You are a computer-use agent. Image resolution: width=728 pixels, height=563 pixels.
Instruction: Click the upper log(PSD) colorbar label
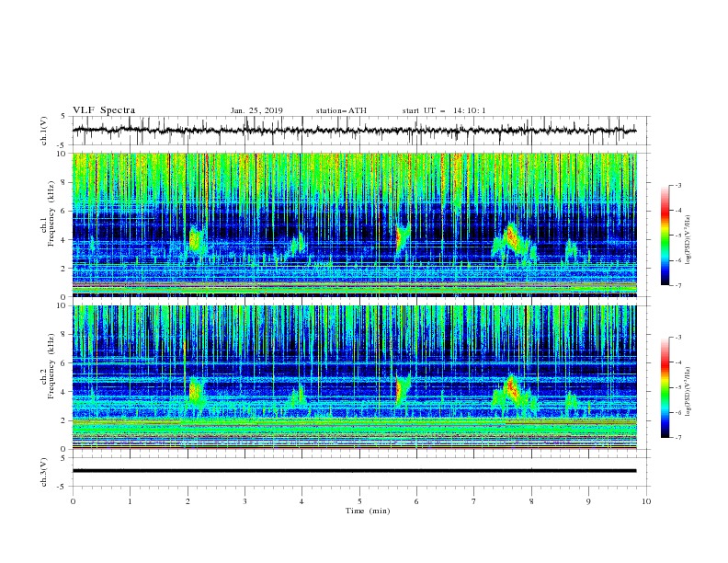tap(688, 240)
